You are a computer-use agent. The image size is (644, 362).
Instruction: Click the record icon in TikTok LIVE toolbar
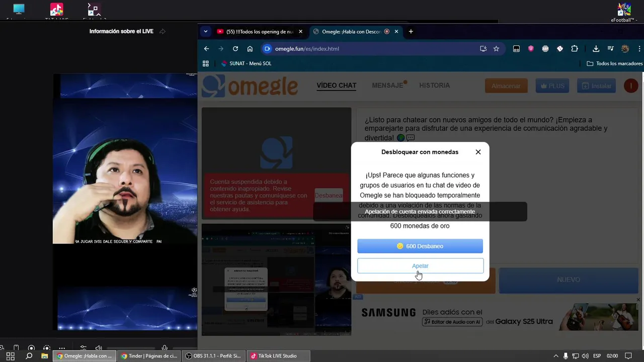31,348
